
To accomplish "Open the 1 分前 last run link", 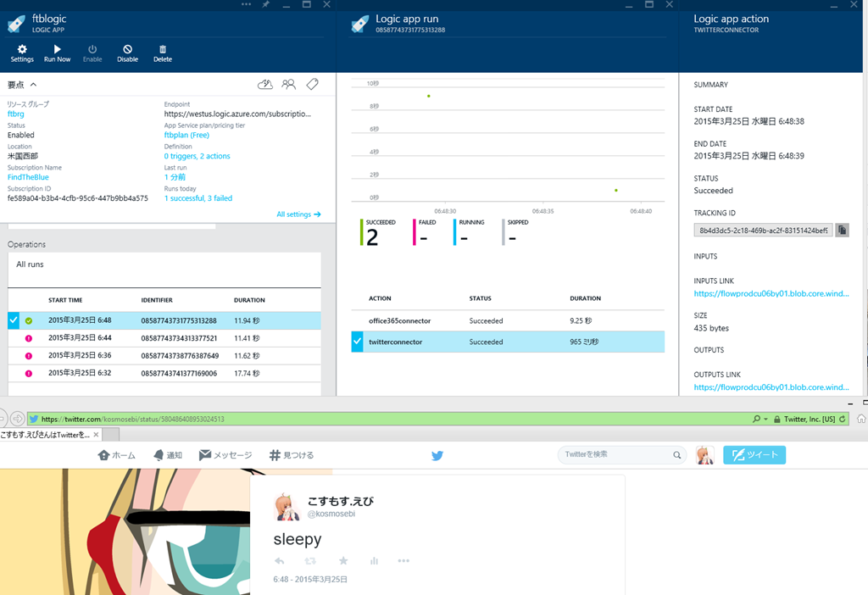I will [x=175, y=177].
